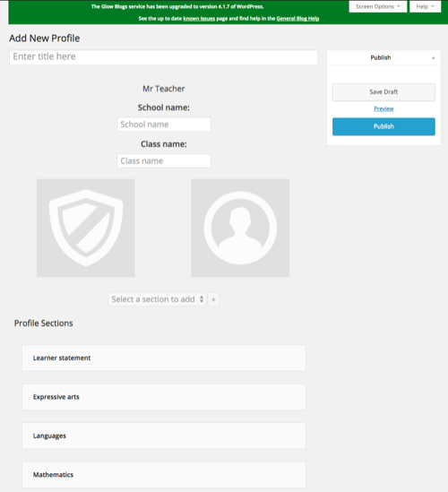Open the 'Select a section to add' dropdown

click(x=157, y=299)
